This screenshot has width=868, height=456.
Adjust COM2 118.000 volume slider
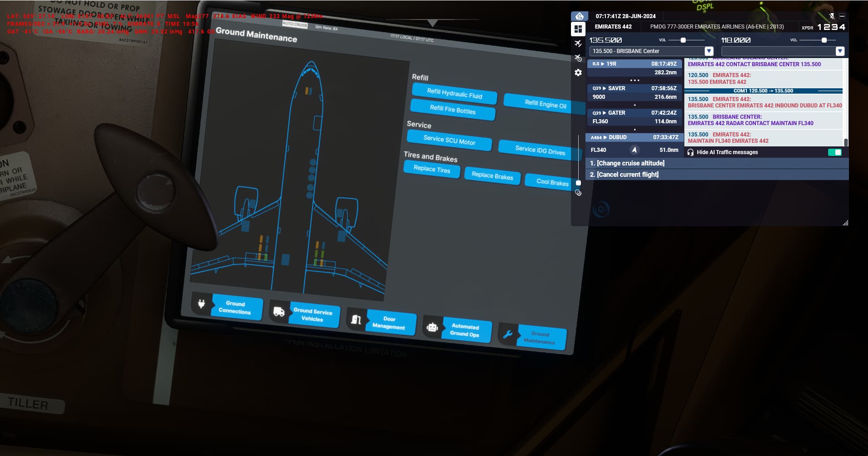(x=824, y=40)
